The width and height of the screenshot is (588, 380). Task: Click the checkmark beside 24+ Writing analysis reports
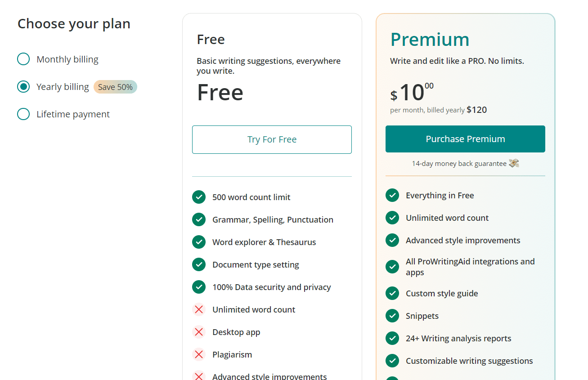[392, 338]
